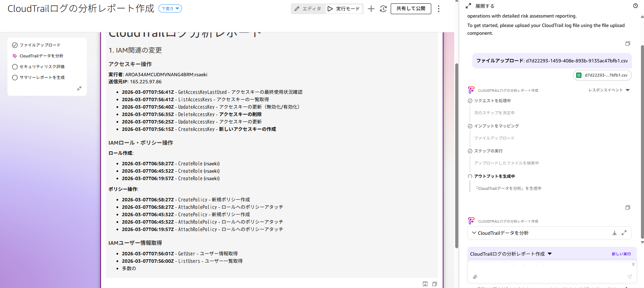Click the plus icon in top toolbar
The image size is (644, 288).
pos(371,9)
